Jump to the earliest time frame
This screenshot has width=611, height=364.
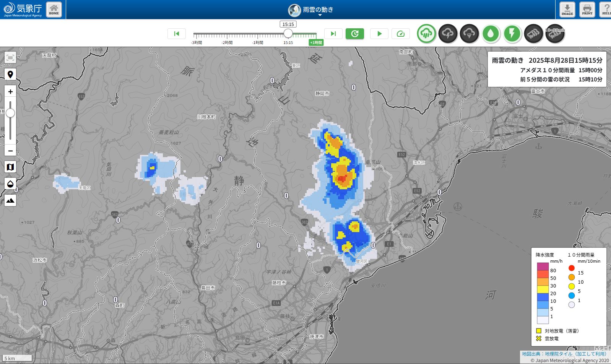click(177, 34)
